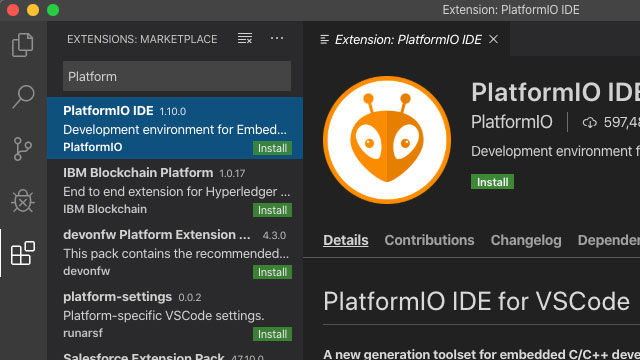Switch to the Changelog tab
This screenshot has width=640, height=360.
tap(526, 240)
